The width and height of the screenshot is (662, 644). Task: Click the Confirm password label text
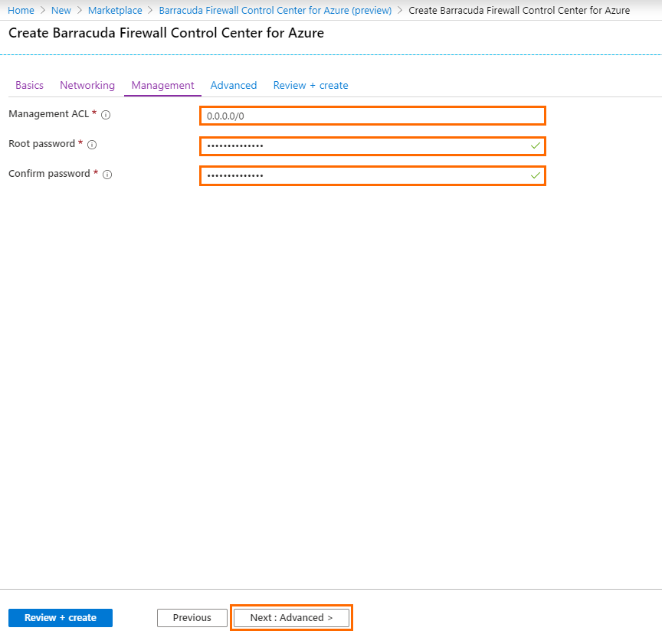49,174
